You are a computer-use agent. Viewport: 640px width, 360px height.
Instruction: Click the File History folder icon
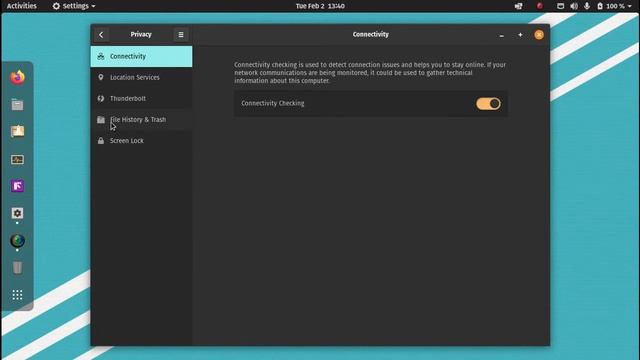pyautogui.click(x=101, y=120)
